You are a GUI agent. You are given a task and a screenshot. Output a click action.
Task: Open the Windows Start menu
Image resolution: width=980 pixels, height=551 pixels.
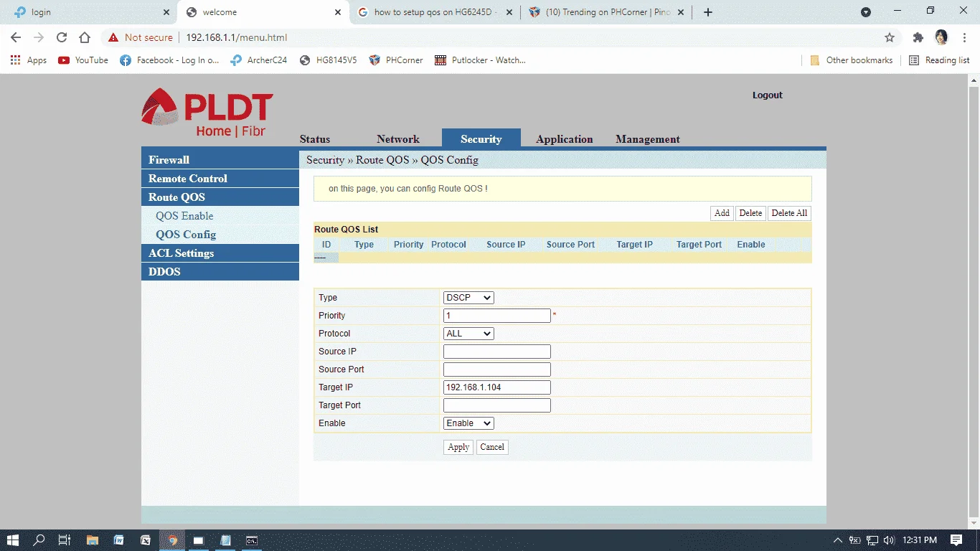(12, 540)
